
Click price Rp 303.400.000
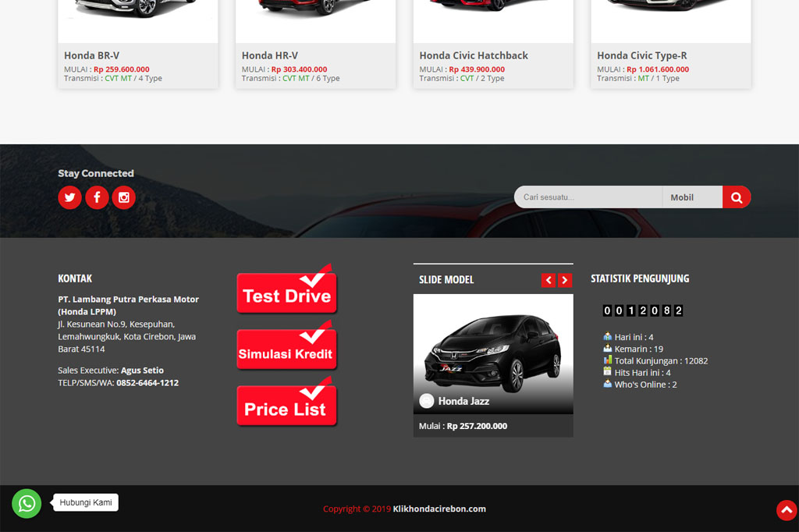299,69
